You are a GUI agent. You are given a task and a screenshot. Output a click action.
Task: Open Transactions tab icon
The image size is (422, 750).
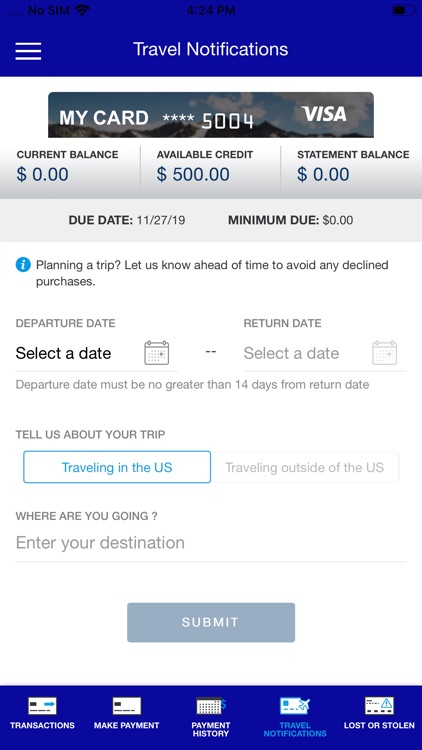point(42,706)
